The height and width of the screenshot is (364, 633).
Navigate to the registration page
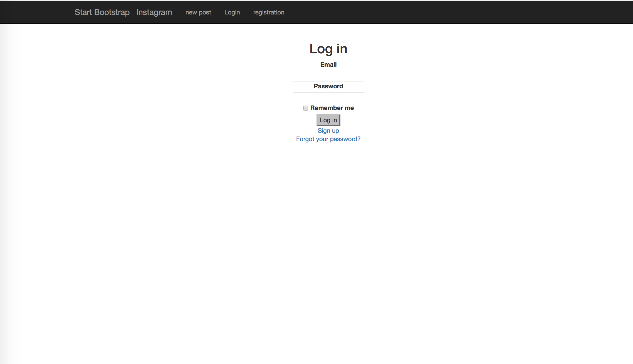(x=269, y=12)
